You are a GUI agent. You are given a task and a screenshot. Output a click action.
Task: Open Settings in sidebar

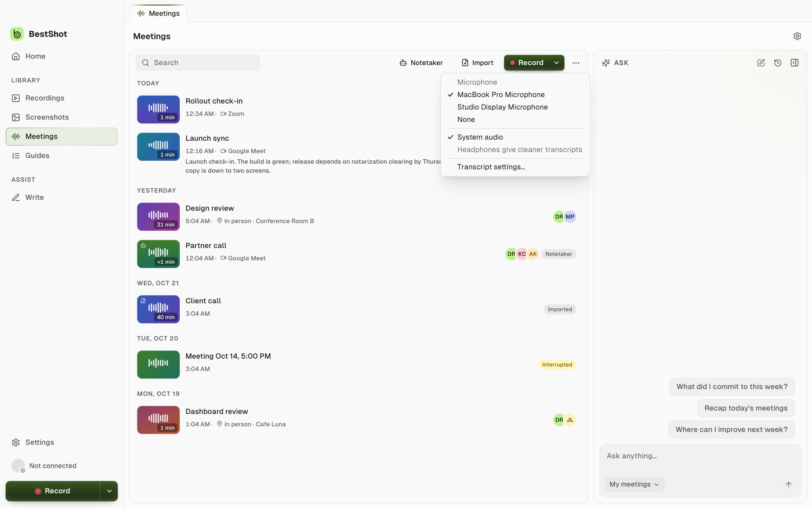coord(62,442)
